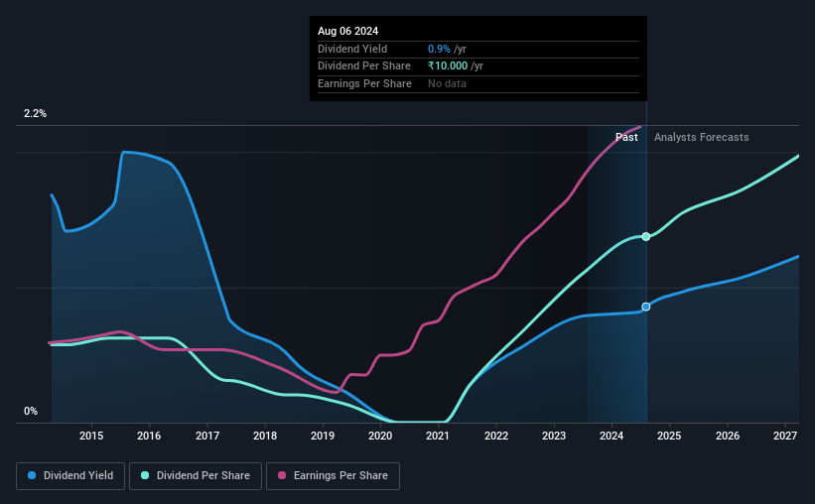Click the 'Analysts Forecasts' label
The image size is (815, 504).
pos(701,137)
